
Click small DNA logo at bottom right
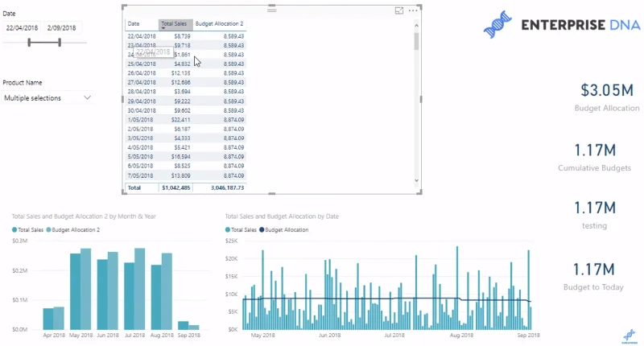pos(630,336)
